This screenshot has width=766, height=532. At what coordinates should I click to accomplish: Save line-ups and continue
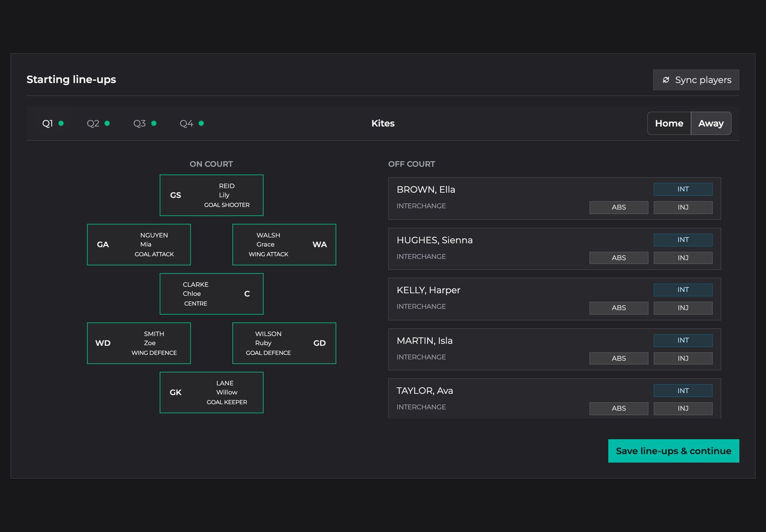[674, 451]
